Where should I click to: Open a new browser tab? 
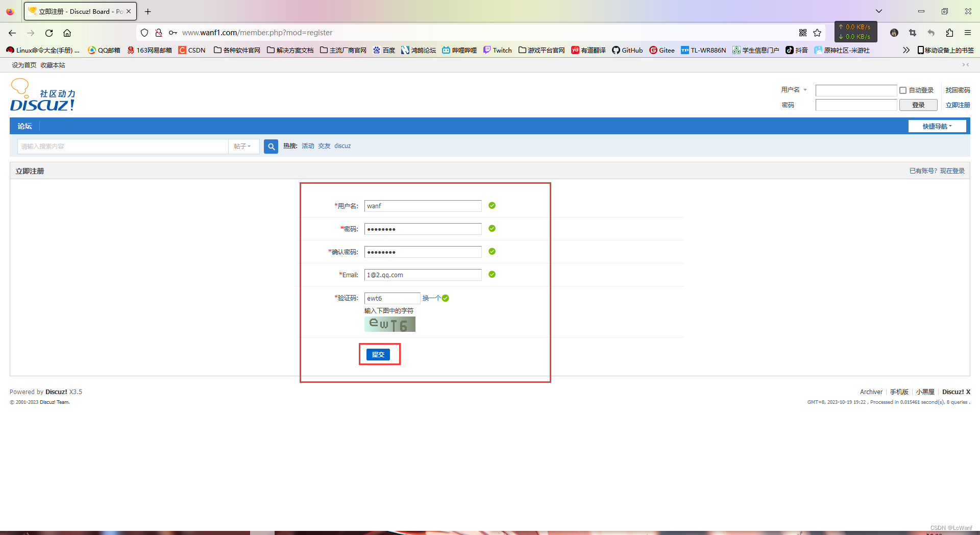148,11
